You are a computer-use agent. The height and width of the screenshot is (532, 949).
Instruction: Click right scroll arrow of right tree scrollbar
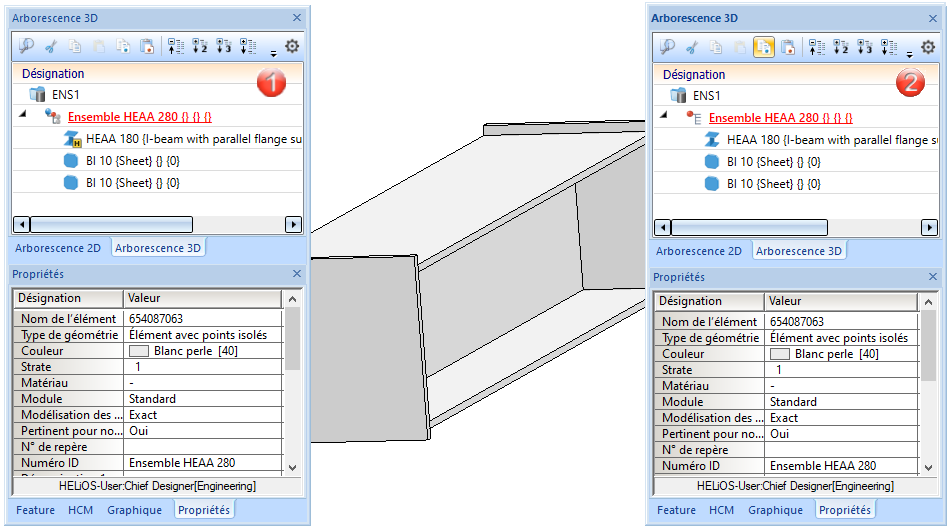coord(929,228)
